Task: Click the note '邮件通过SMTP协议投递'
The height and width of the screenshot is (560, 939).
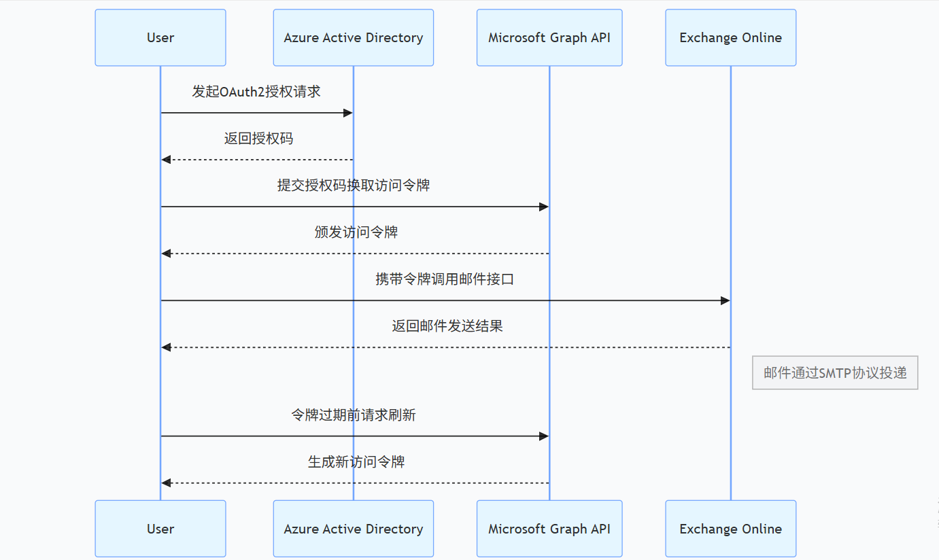Action: (835, 372)
